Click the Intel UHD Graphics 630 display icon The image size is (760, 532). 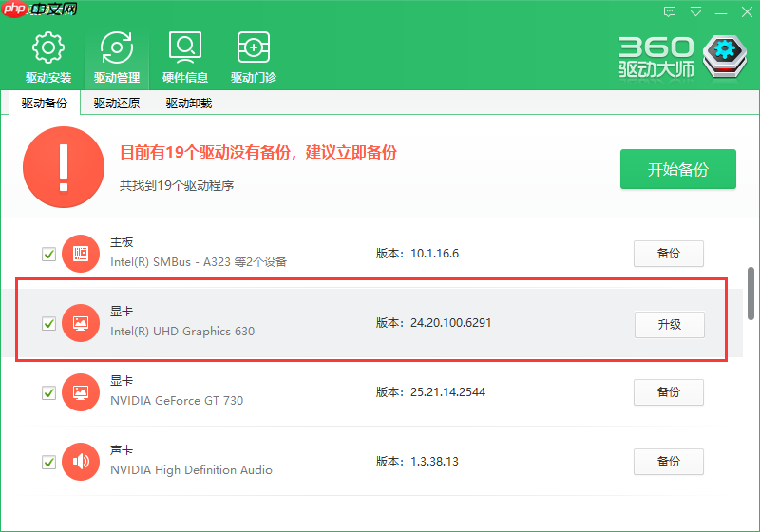click(x=81, y=323)
